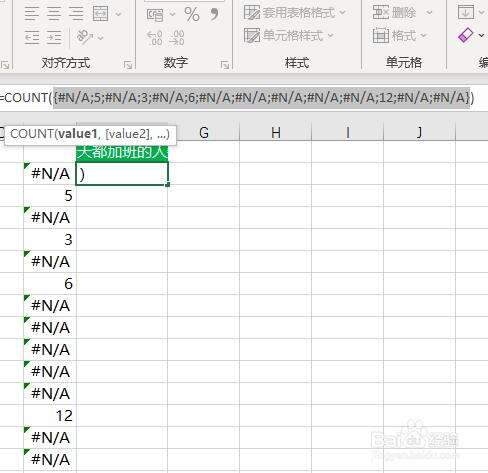The image size is (488, 473).
Task: Select column J header
Action: (x=419, y=133)
